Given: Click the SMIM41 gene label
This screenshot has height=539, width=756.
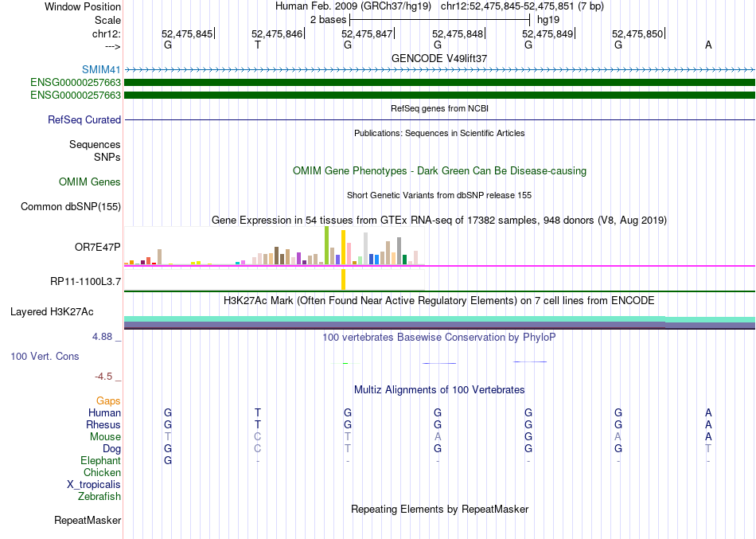Looking at the screenshot, I should coord(101,70).
